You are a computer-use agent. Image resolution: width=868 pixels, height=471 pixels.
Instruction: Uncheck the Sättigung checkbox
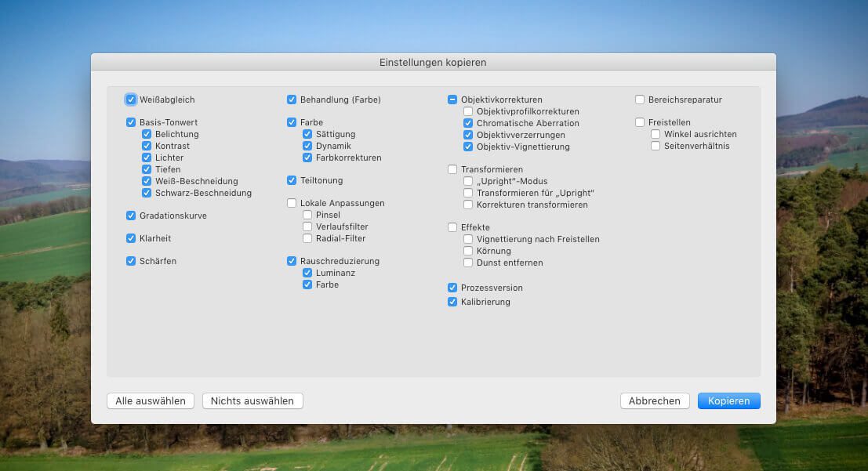coord(307,134)
